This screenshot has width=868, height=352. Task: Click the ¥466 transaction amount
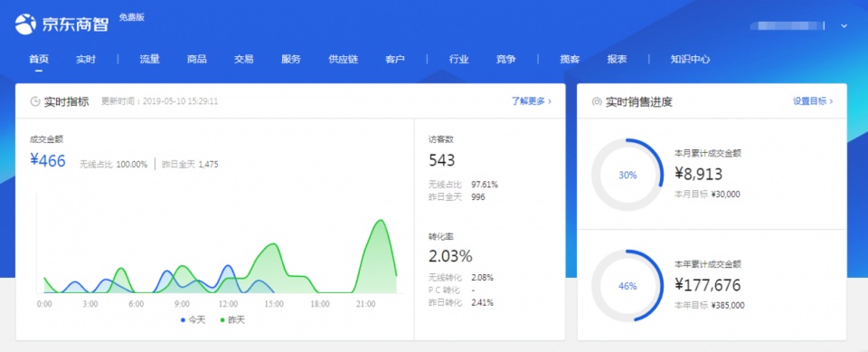click(48, 161)
